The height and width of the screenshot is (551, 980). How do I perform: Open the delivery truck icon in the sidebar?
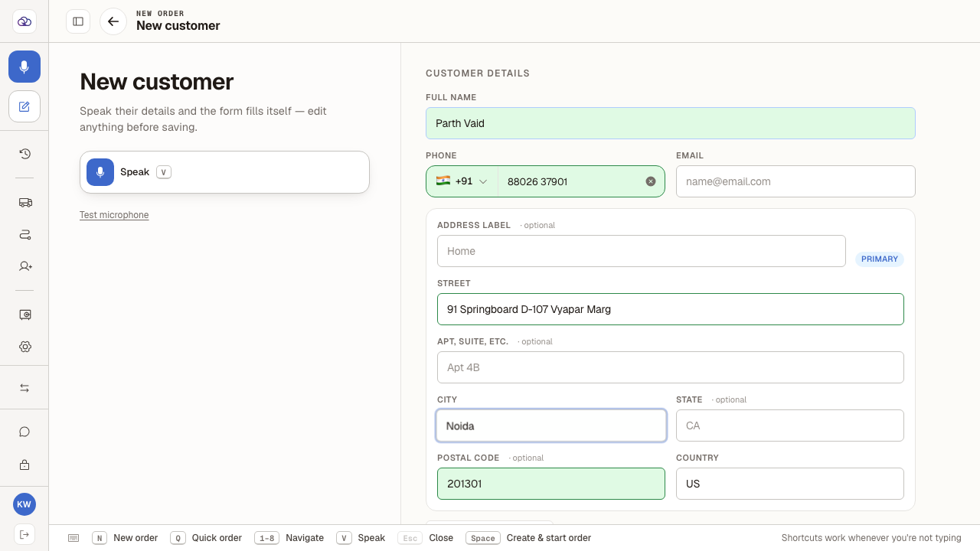pyautogui.click(x=24, y=203)
